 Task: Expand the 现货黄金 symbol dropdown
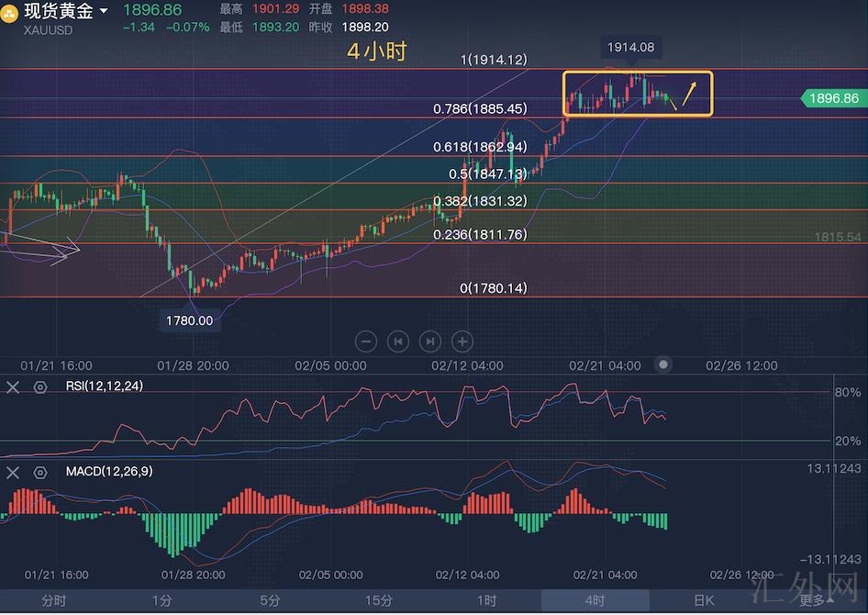point(104,11)
